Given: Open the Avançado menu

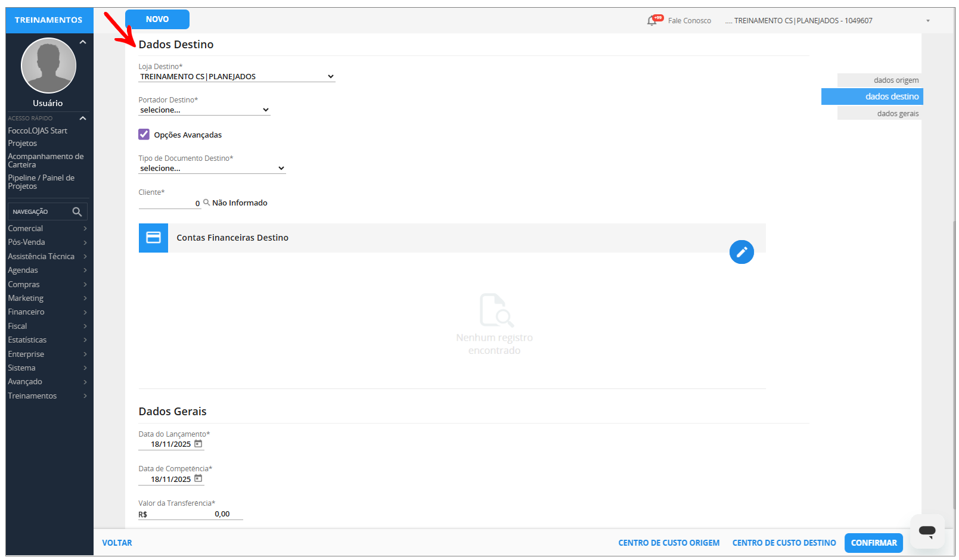Looking at the screenshot, I should 48,382.
